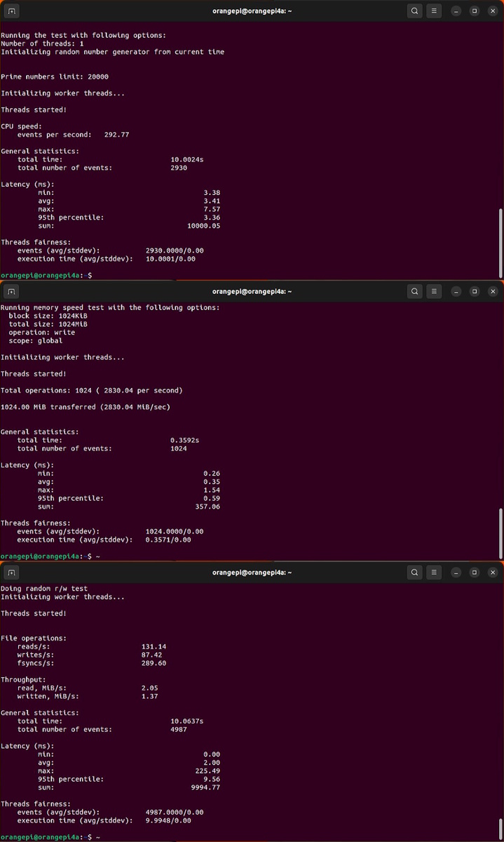Click the written MiB/s value 1.37
This screenshot has height=842, width=504.
[150, 697]
